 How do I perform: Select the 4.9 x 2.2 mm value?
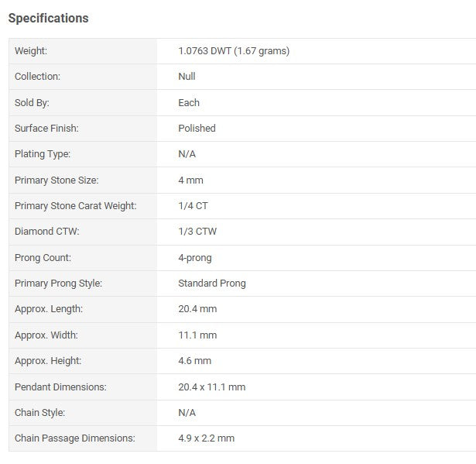coord(206,438)
